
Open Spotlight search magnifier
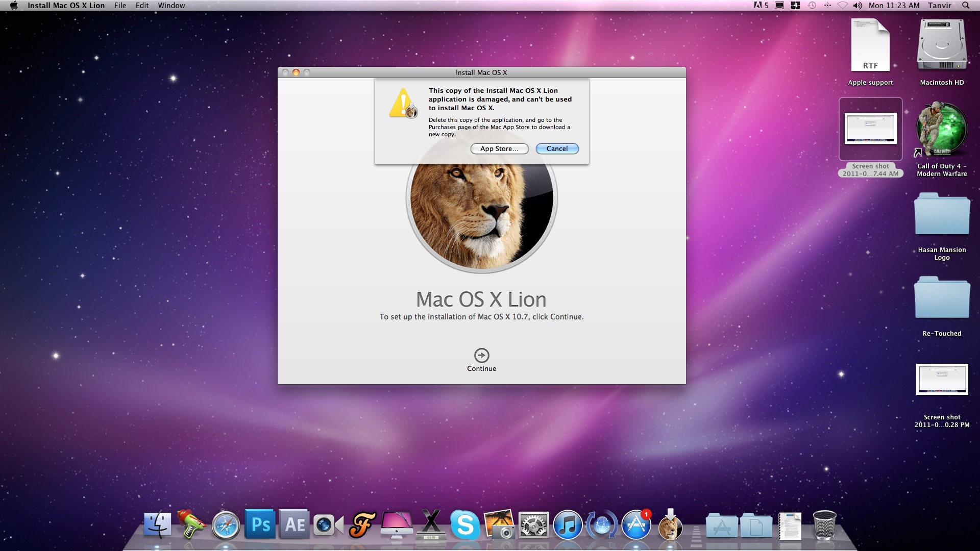click(x=966, y=6)
